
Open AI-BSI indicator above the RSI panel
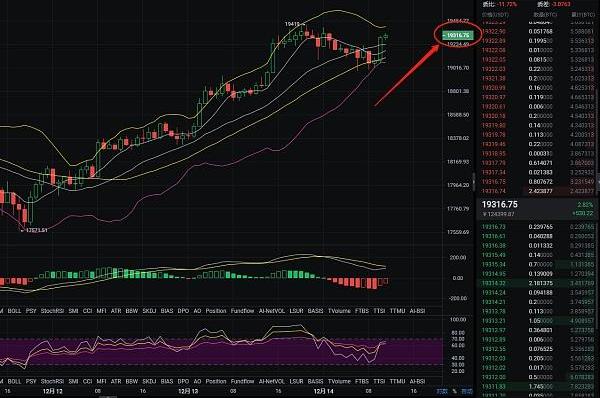coord(417,311)
